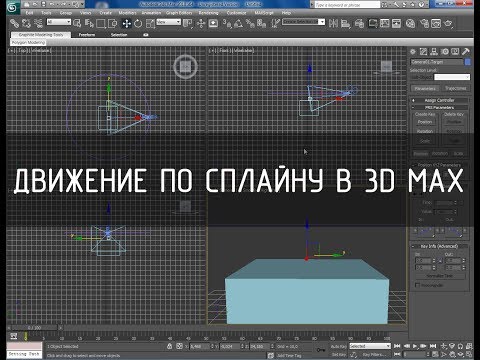This screenshot has width=480, height=360.
Task: Expand the Polygon Modeling panel
Action: click(28, 42)
